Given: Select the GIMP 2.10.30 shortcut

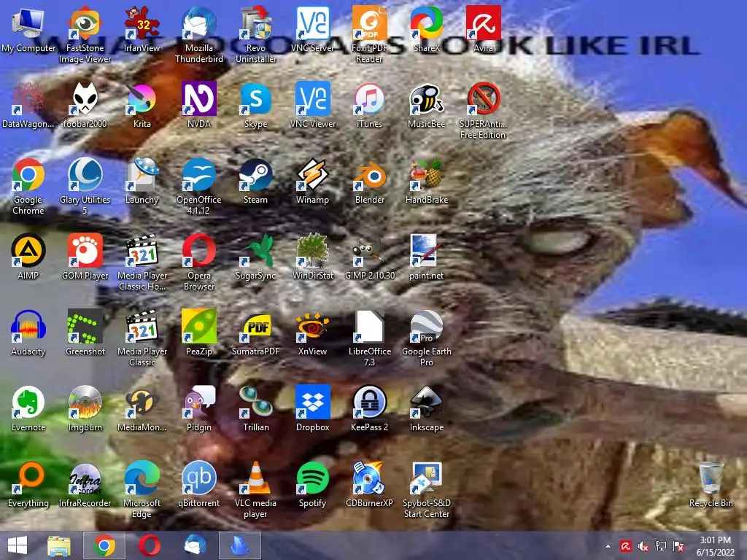Looking at the screenshot, I should point(369,257).
